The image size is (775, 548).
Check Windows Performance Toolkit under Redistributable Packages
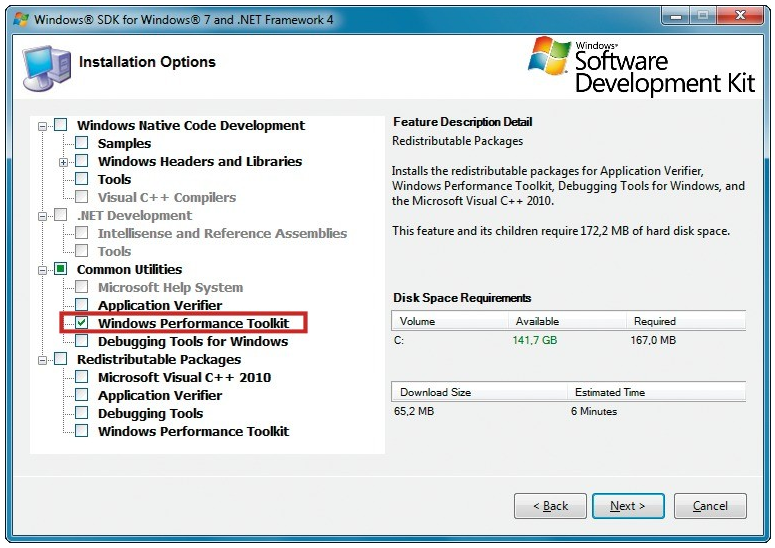[x=82, y=431]
